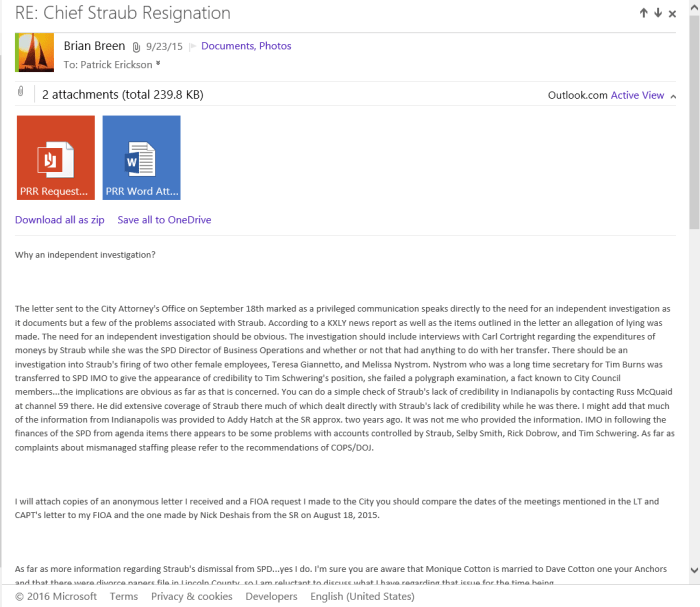Click Download all as zip
Viewport: 700px width, 607px height.
tap(59, 220)
